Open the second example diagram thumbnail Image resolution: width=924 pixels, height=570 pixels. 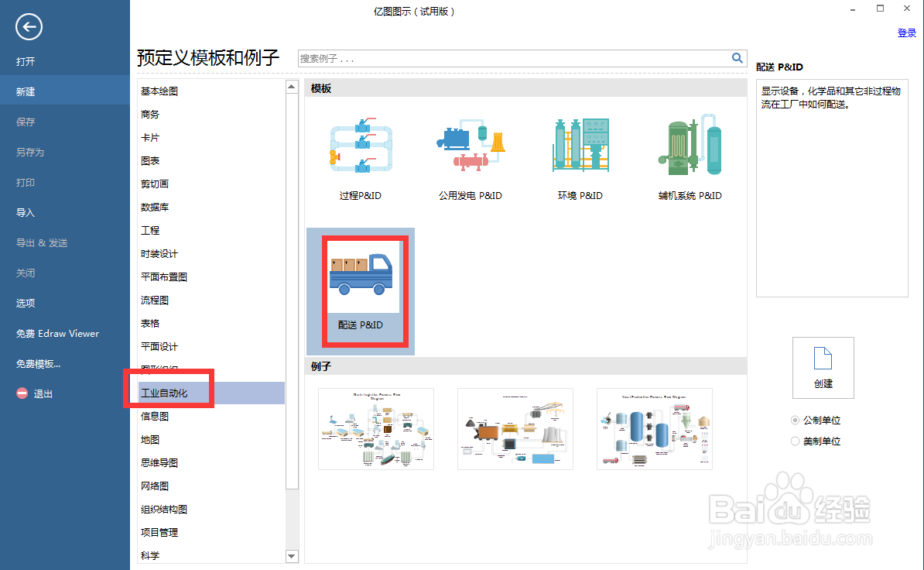coord(515,428)
